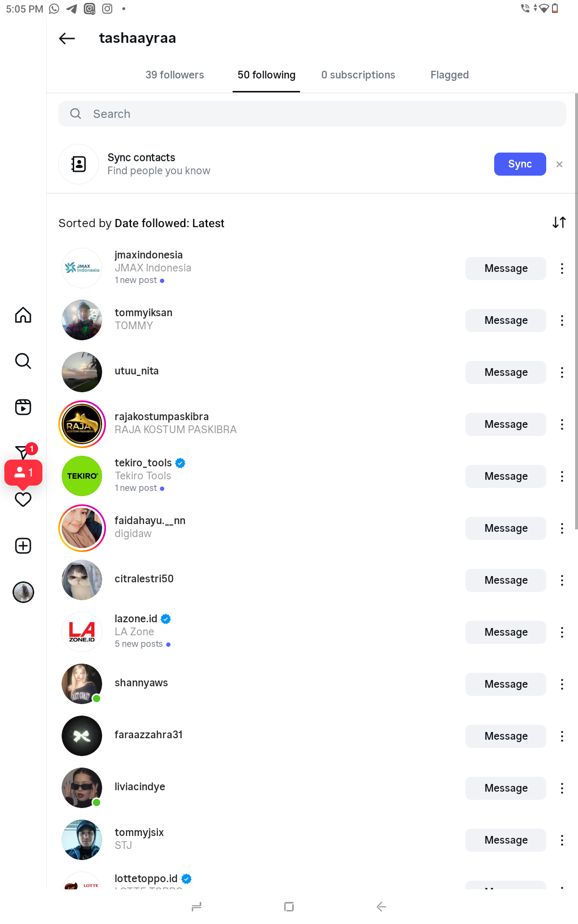Dismiss the Sync contacts suggestion
The width and height of the screenshot is (578, 924).
(x=559, y=165)
